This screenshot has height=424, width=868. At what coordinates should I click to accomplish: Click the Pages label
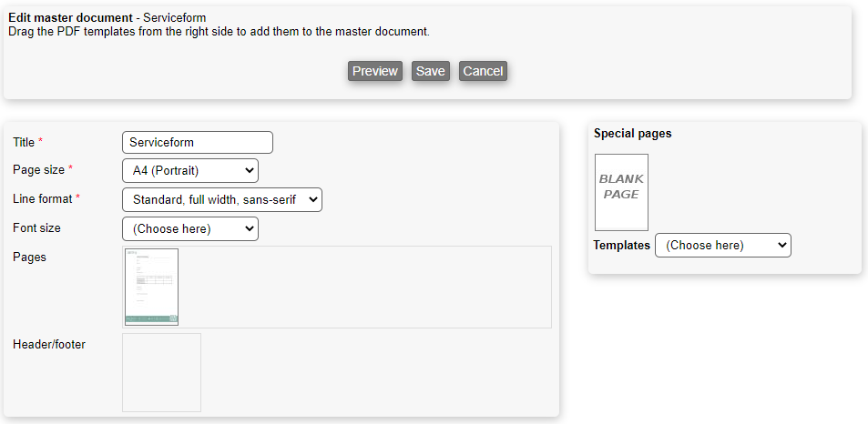(29, 257)
